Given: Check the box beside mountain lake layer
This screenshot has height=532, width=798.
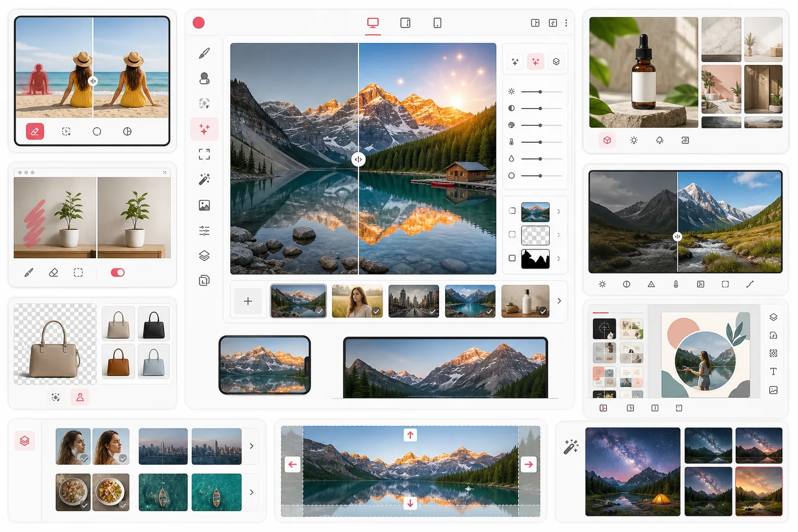Looking at the screenshot, I should (512, 211).
